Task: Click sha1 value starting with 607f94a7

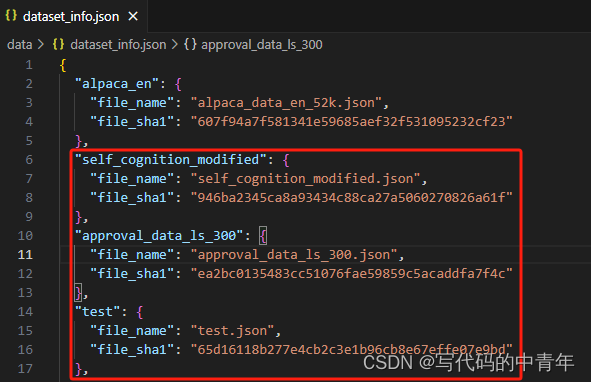Action: pos(351,121)
